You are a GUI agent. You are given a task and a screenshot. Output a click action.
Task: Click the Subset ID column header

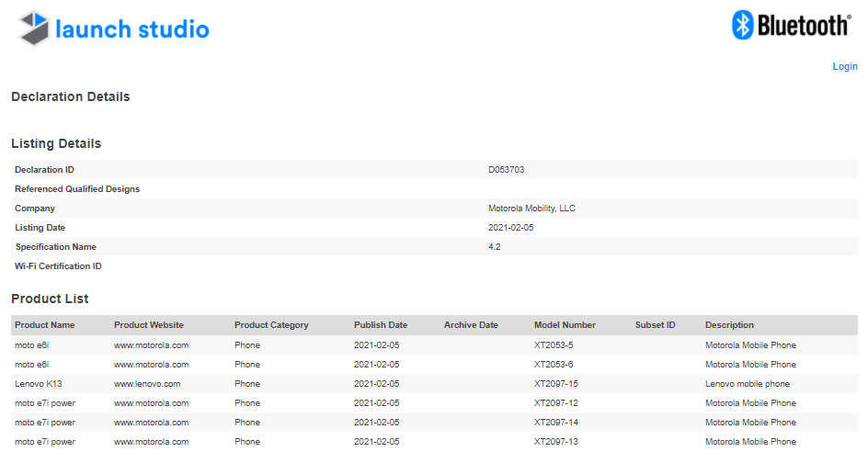point(655,325)
